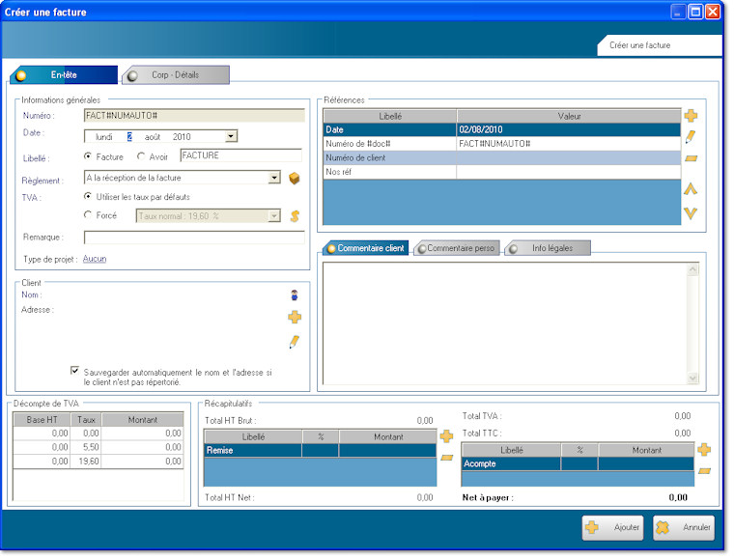The width and height of the screenshot is (734, 560).
Task: Move reference up with arrow icon
Action: pos(691,190)
